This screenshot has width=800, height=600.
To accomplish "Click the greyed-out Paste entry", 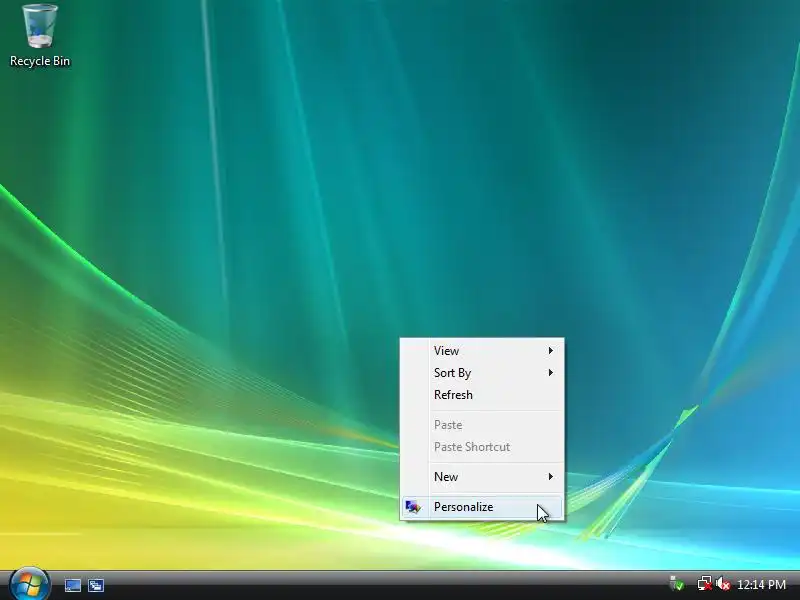I will [x=482, y=424].
